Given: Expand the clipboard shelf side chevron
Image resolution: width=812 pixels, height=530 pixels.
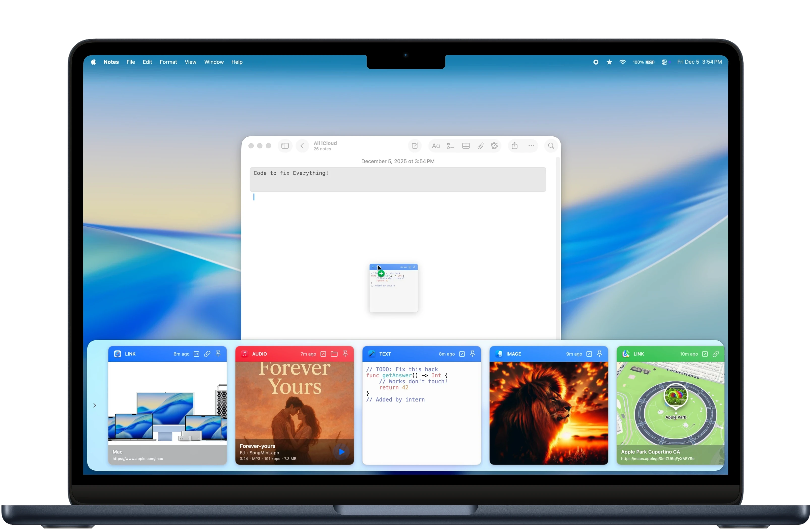Looking at the screenshot, I should 95,405.
